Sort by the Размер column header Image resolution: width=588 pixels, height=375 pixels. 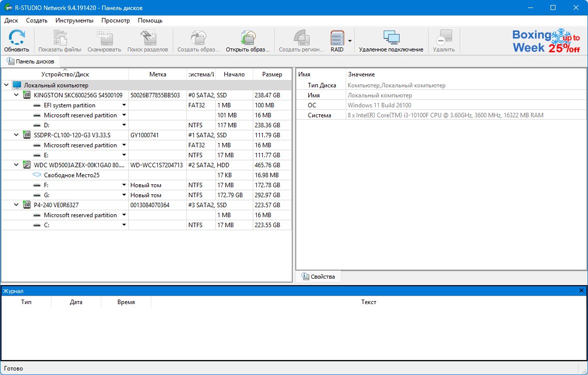point(272,74)
